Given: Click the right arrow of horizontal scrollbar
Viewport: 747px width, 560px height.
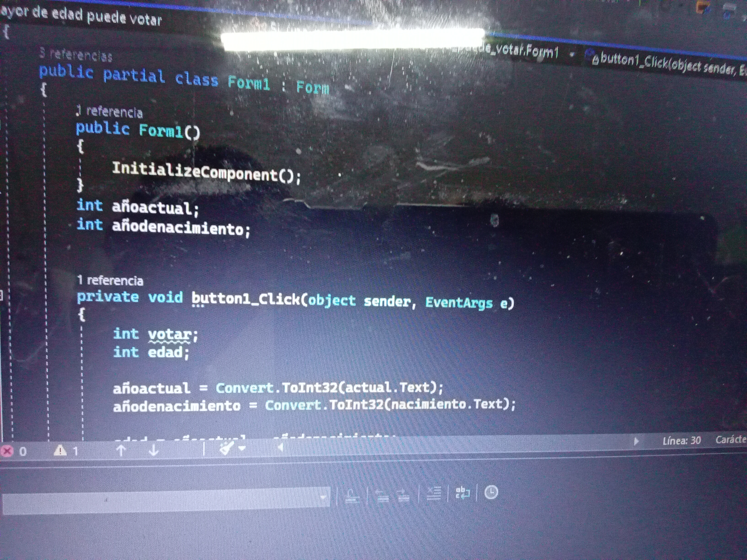Looking at the screenshot, I should [636, 442].
